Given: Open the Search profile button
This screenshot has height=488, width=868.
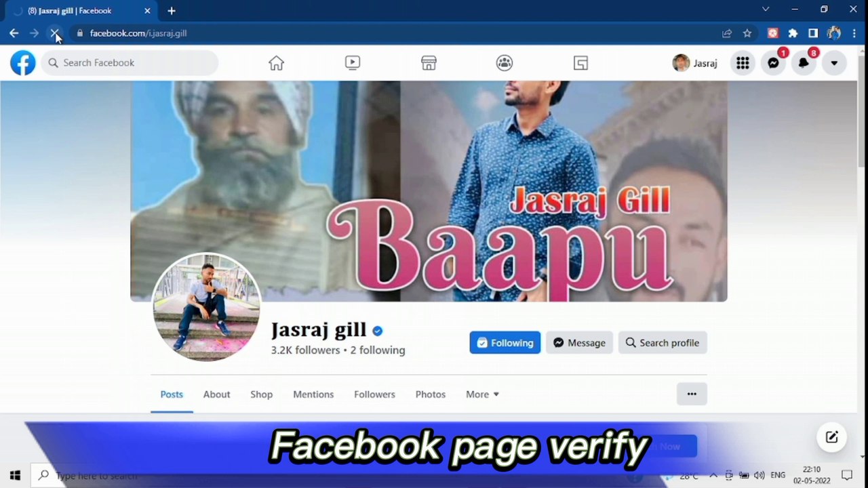Looking at the screenshot, I should tap(663, 343).
